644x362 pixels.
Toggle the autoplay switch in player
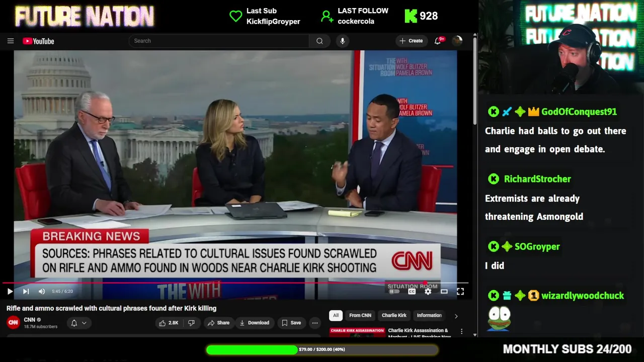point(394,291)
